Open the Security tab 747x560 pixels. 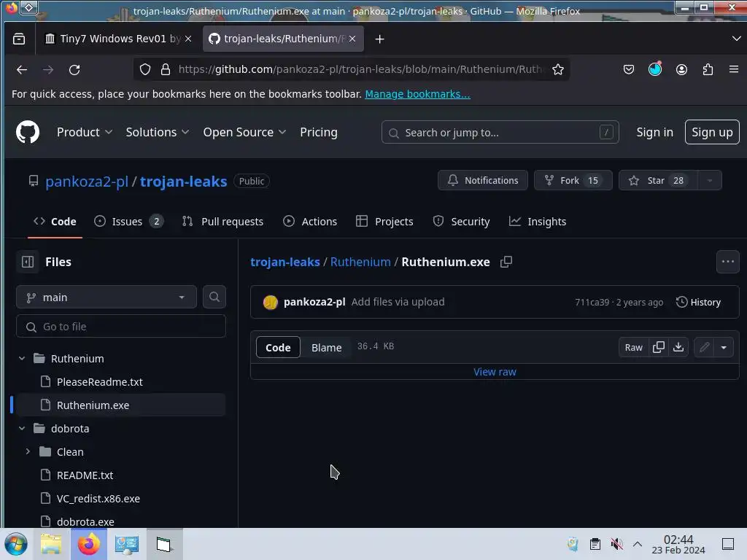coord(461,222)
